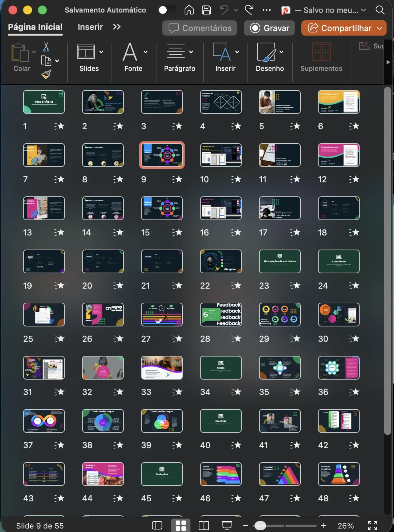Start slideshow presentation icon in status bar
The width and height of the screenshot is (394, 532).
pyautogui.click(x=227, y=525)
